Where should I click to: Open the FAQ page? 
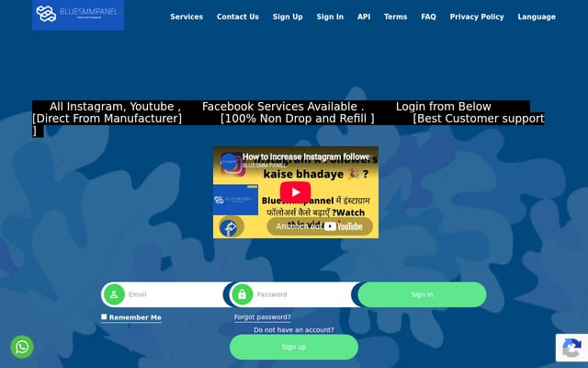[x=429, y=17]
